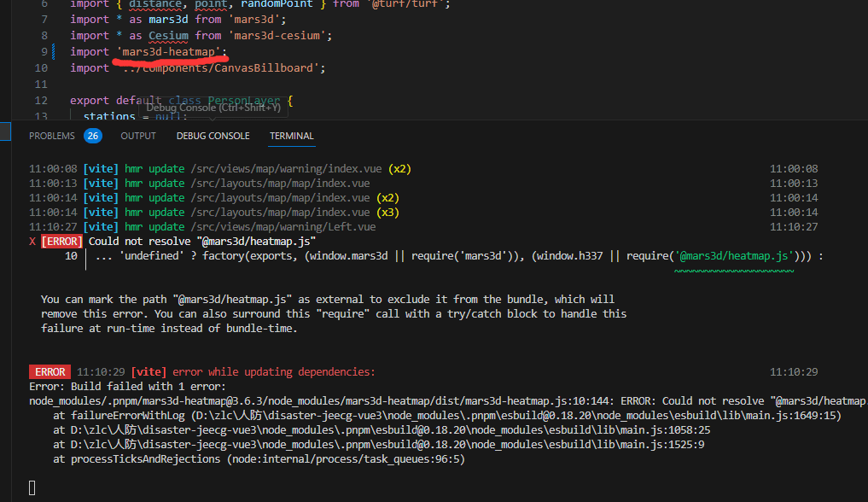Screen dimensions: 868x502
Task: Click the 'mars3d-cesium' module string
Action: click(x=277, y=35)
